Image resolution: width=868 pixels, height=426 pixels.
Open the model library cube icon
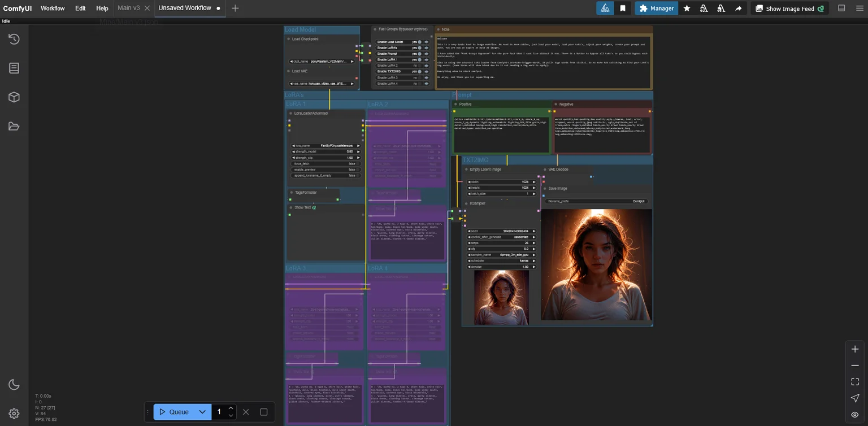click(14, 97)
